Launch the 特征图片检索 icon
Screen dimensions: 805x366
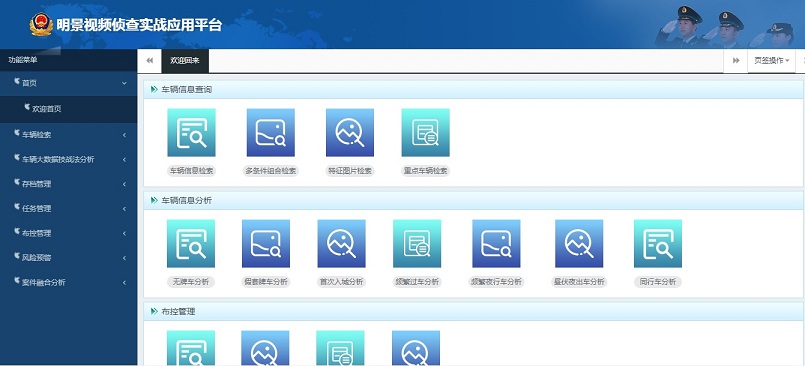point(350,132)
